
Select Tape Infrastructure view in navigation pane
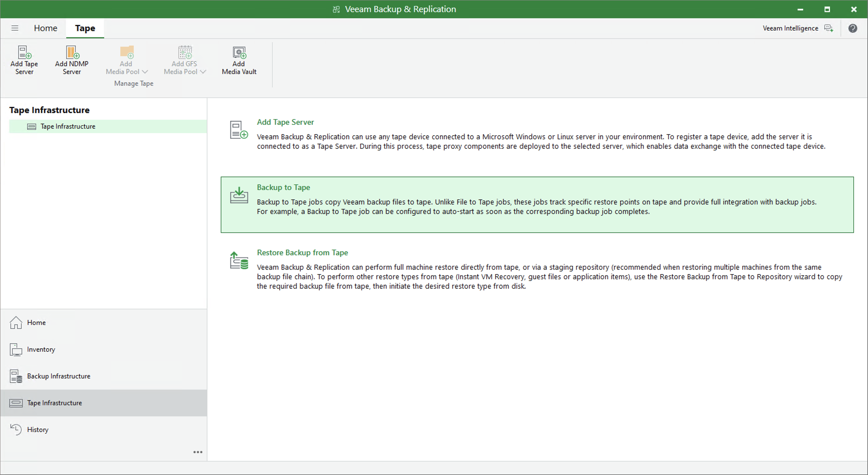[104, 403]
